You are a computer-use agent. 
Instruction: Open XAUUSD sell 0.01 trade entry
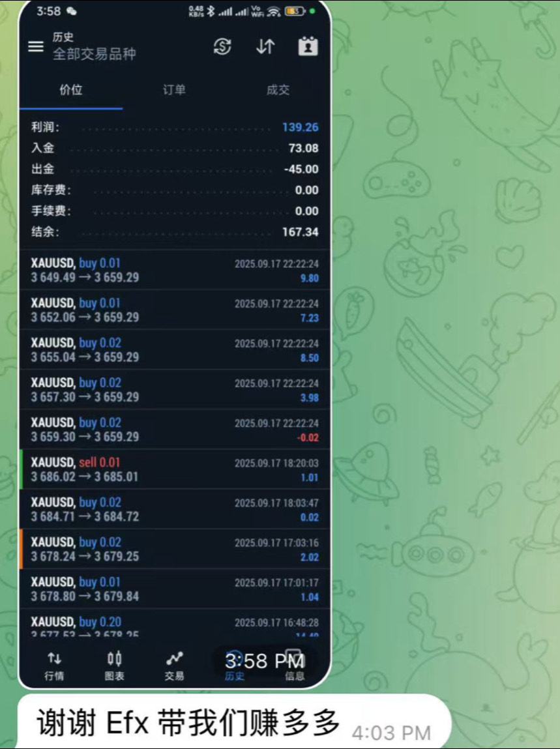(175, 469)
